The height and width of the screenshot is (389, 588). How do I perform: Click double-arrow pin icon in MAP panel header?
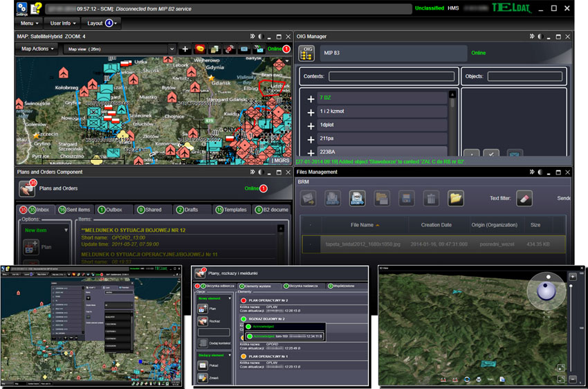tap(252, 37)
